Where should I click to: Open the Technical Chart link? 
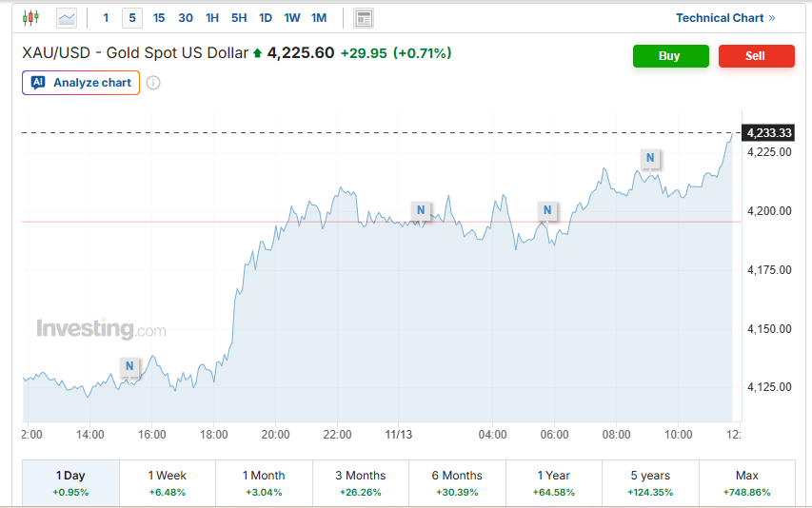724,18
